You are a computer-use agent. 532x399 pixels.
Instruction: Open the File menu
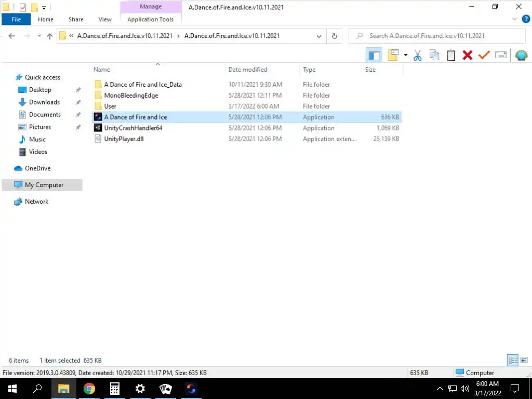pyautogui.click(x=16, y=19)
